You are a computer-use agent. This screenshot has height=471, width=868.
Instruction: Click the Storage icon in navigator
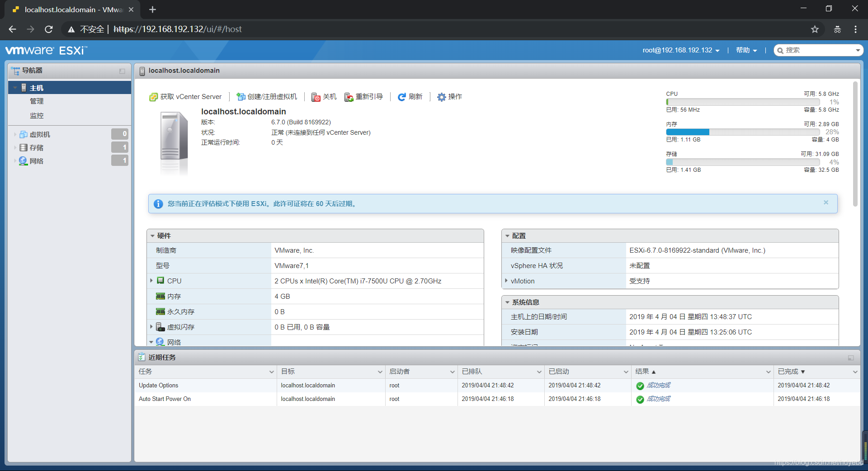click(x=24, y=147)
